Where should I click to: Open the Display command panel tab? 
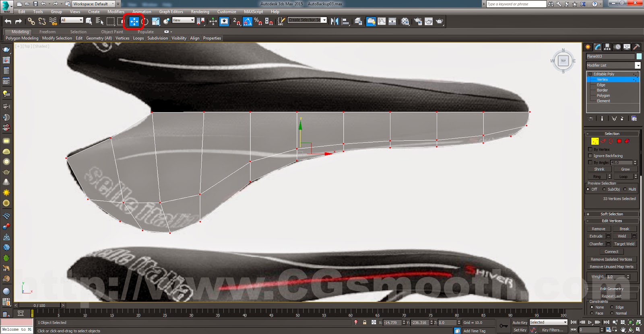click(x=627, y=47)
